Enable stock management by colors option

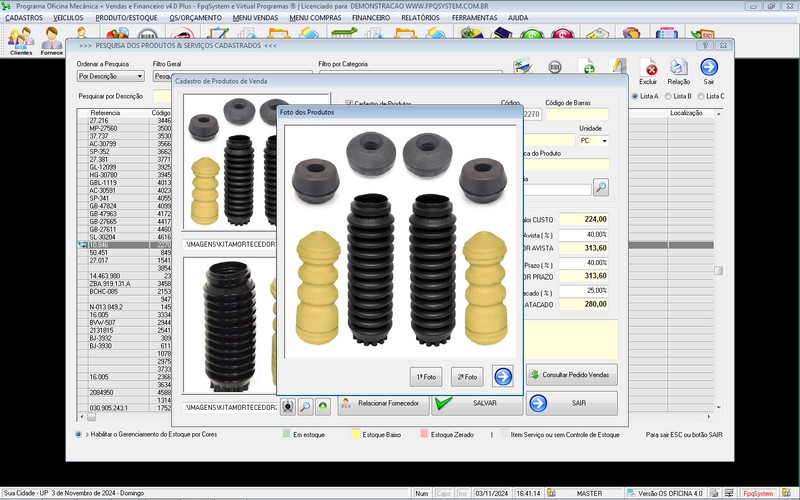pyautogui.click(x=79, y=435)
